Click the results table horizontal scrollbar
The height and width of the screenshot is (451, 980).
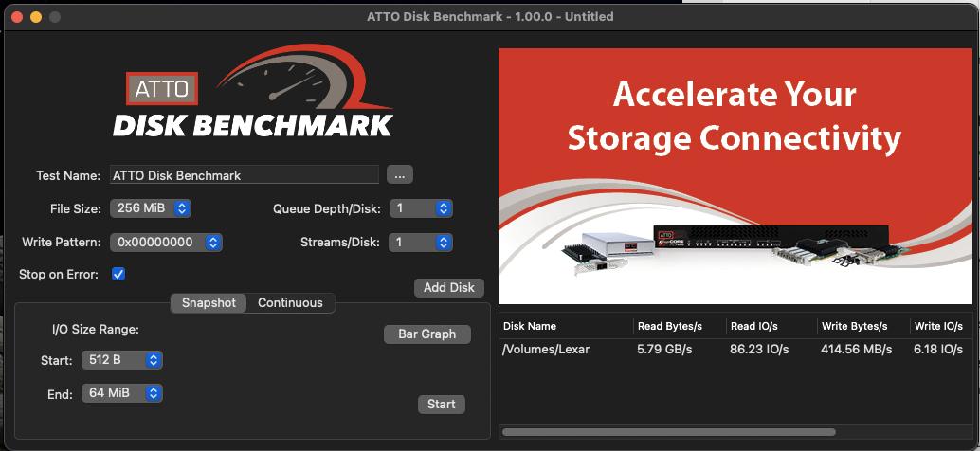(x=669, y=432)
